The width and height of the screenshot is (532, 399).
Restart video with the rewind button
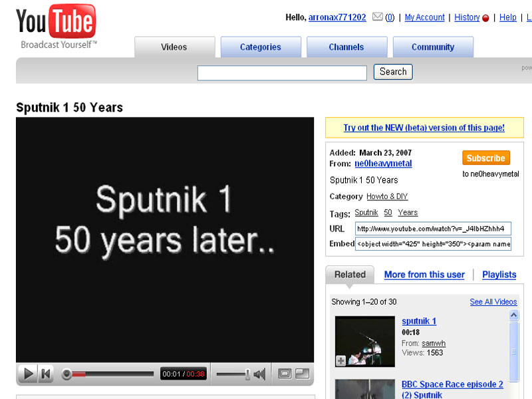45,374
